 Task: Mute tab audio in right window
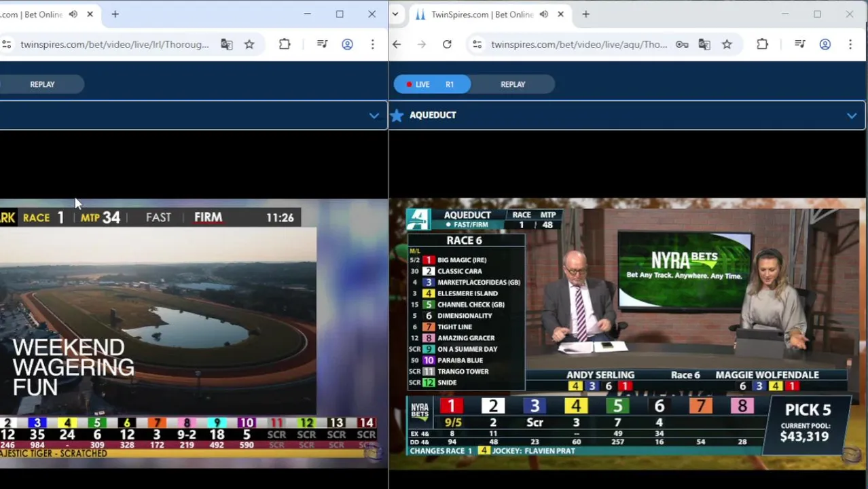pyautogui.click(x=544, y=14)
